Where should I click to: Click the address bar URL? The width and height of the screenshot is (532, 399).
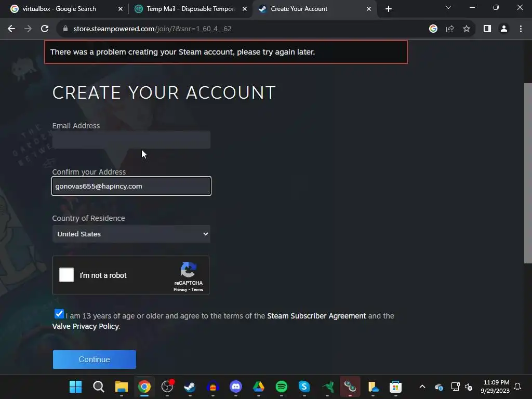(152, 29)
